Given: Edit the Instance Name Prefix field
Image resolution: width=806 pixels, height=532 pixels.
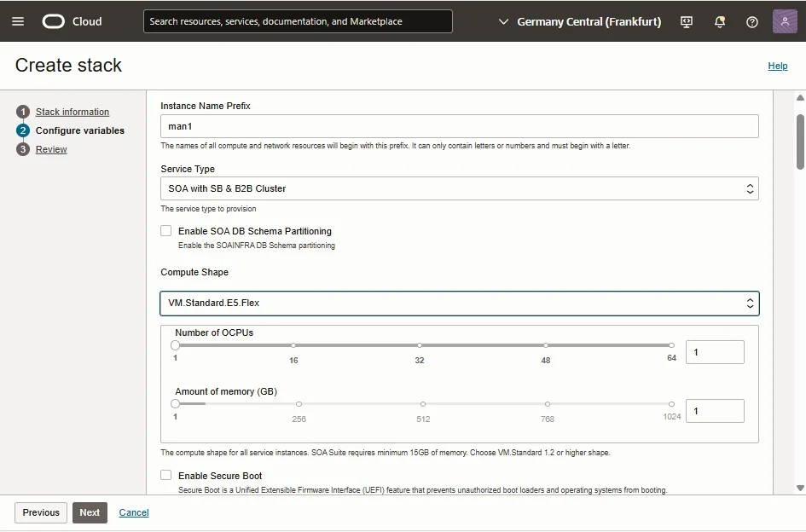Looking at the screenshot, I should point(460,126).
